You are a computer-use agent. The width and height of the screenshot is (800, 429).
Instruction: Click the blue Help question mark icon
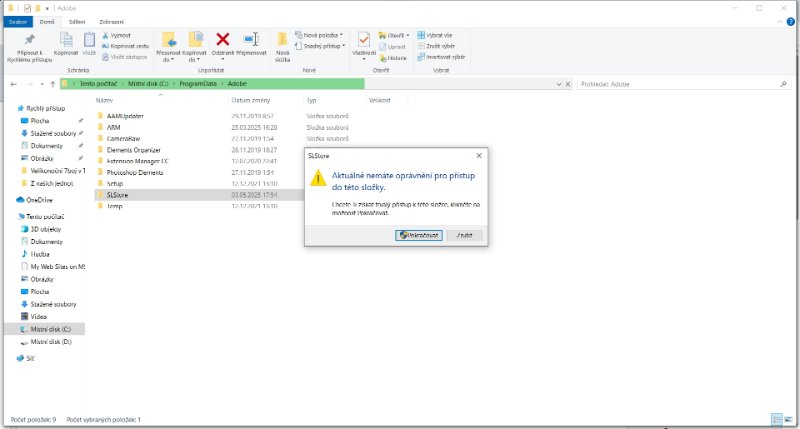[x=791, y=21]
